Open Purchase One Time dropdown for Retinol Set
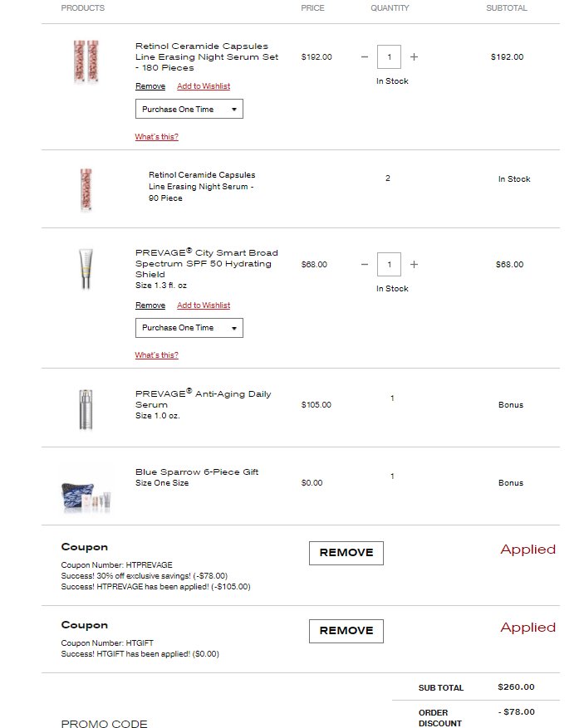 point(189,109)
